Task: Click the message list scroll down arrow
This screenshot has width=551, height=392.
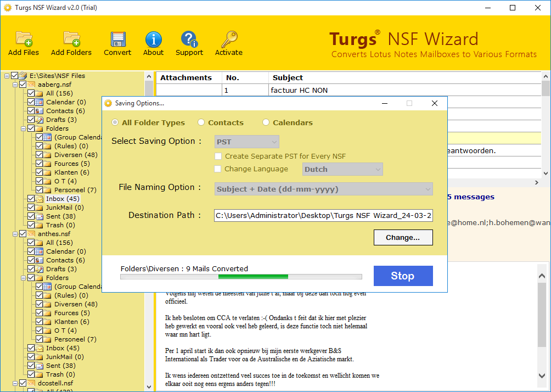Action: [x=546, y=173]
